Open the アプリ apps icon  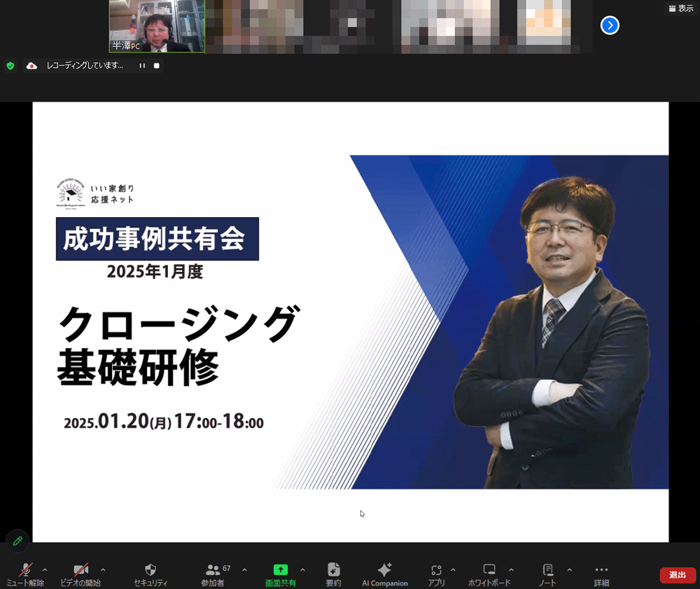pos(436,570)
